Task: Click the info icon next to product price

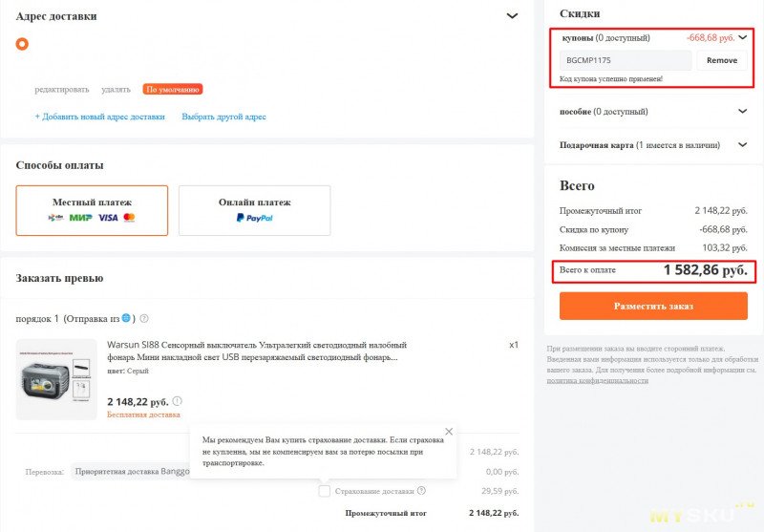Action: [177, 401]
